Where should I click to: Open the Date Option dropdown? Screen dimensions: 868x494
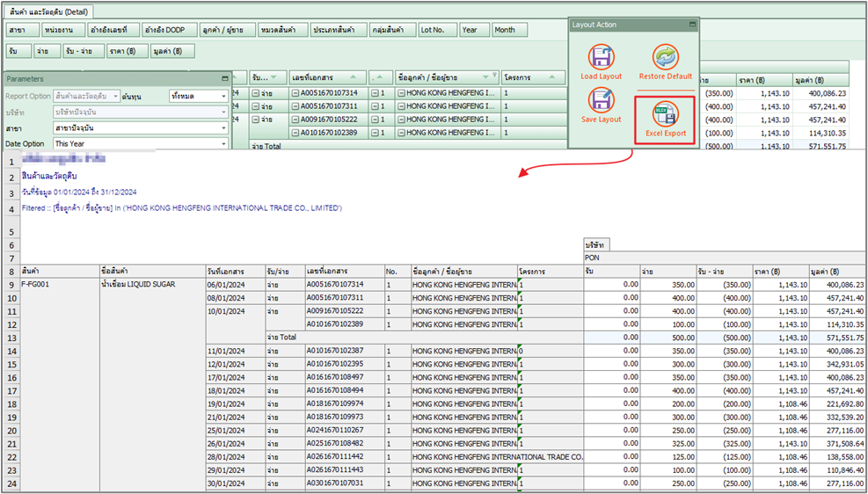click(x=223, y=143)
